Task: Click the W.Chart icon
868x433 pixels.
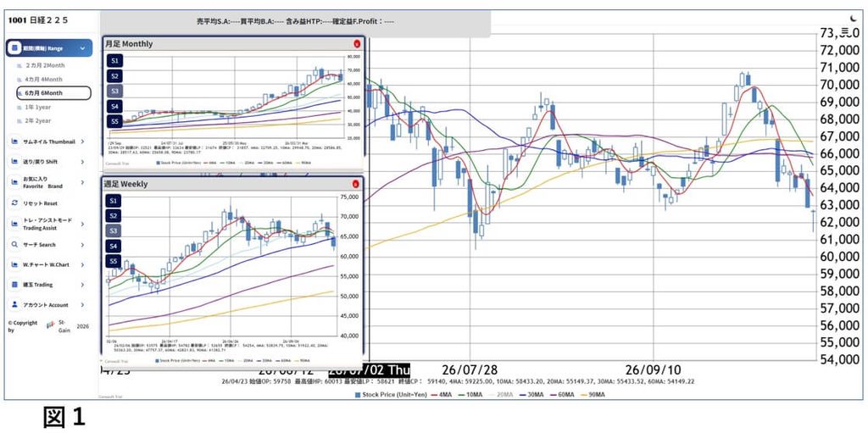Action: (x=15, y=264)
